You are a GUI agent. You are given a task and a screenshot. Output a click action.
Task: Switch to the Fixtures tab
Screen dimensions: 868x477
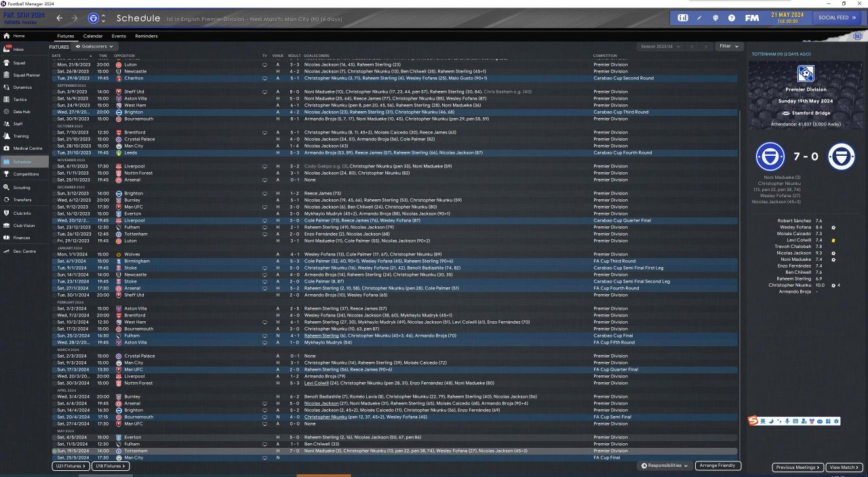pos(66,36)
